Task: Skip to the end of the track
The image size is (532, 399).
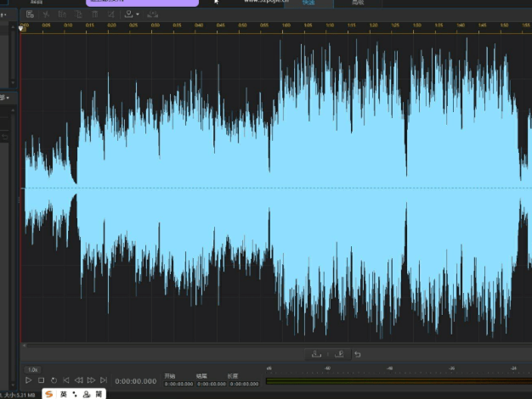Action: [x=104, y=380]
